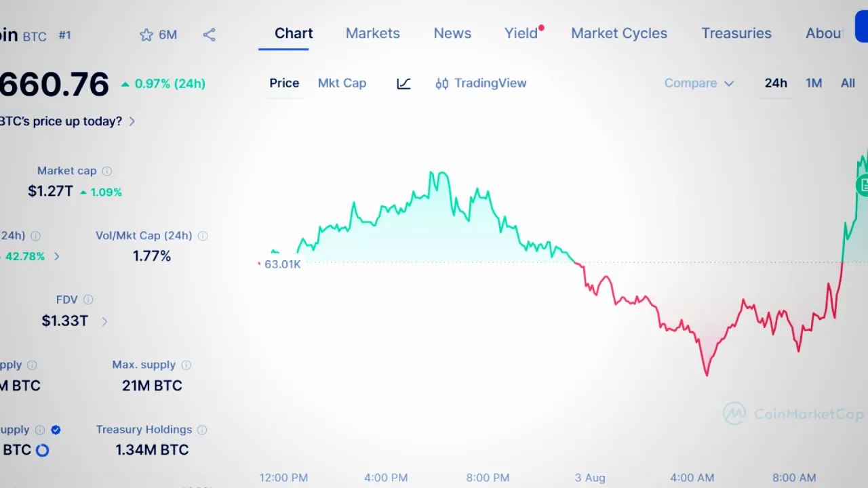Switch to line chart icon

[403, 83]
